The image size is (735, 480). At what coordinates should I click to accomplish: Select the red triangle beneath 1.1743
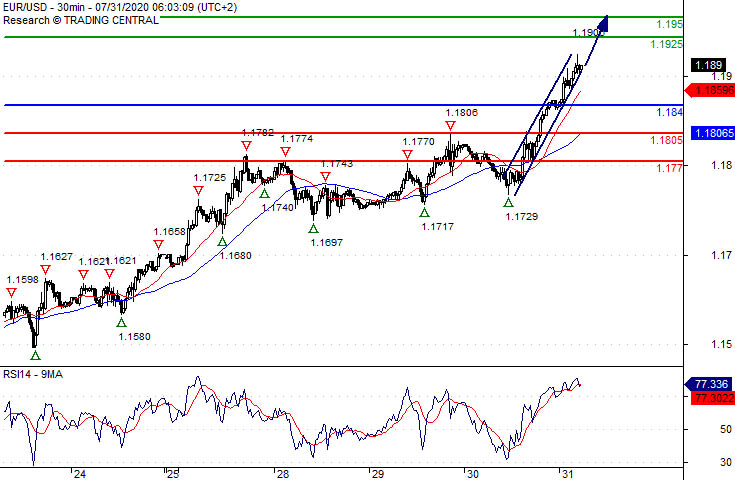click(325, 177)
